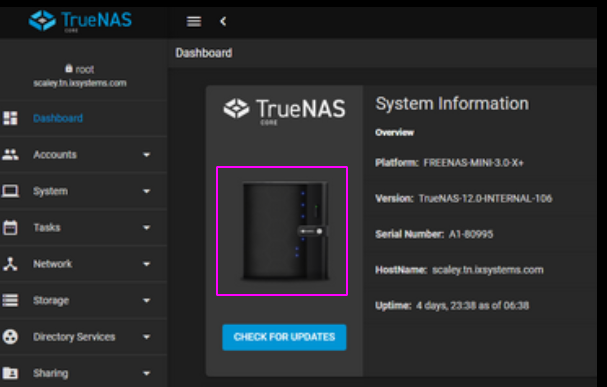The height and width of the screenshot is (387, 607).
Task: Expand the Storage menu arrow
Action: point(146,300)
